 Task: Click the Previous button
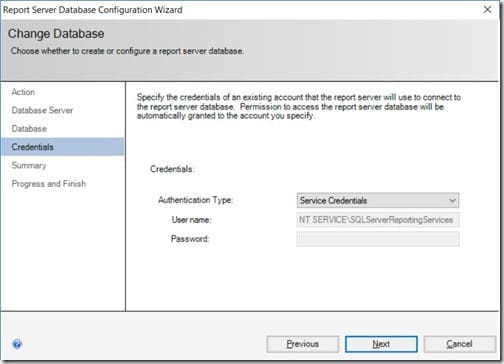coord(303,344)
